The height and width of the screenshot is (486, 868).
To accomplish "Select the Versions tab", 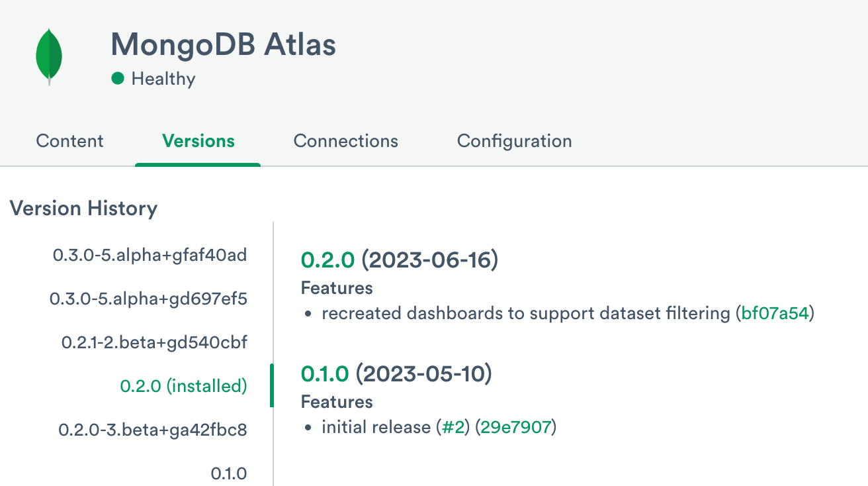I will 198,141.
